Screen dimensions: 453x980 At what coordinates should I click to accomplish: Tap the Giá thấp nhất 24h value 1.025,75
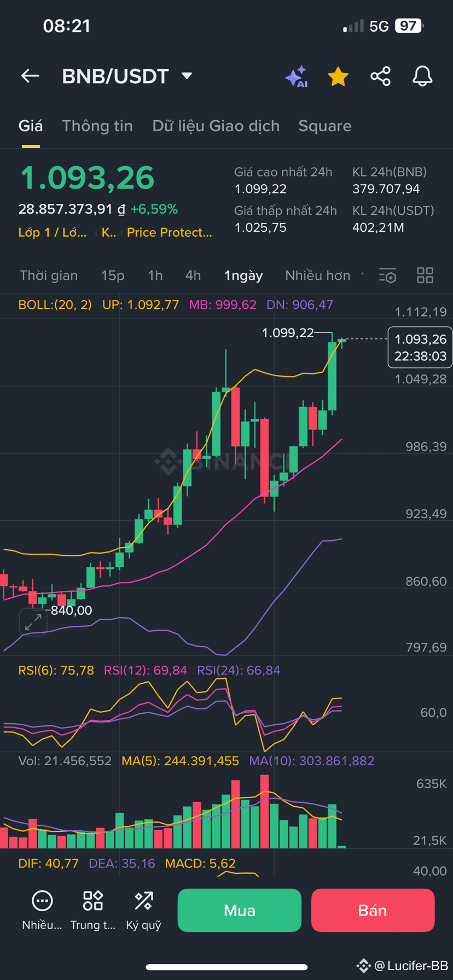click(260, 227)
